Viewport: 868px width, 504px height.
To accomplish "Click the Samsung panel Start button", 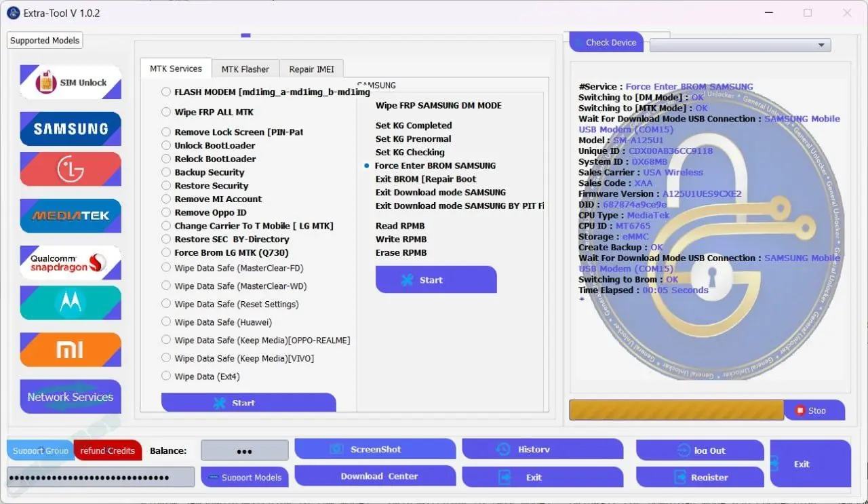I will (436, 279).
